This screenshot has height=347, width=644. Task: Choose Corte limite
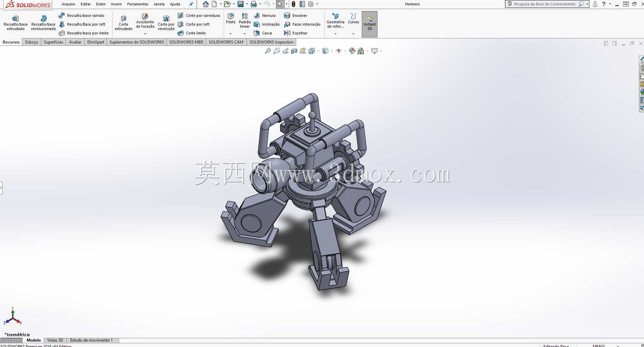(192, 33)
